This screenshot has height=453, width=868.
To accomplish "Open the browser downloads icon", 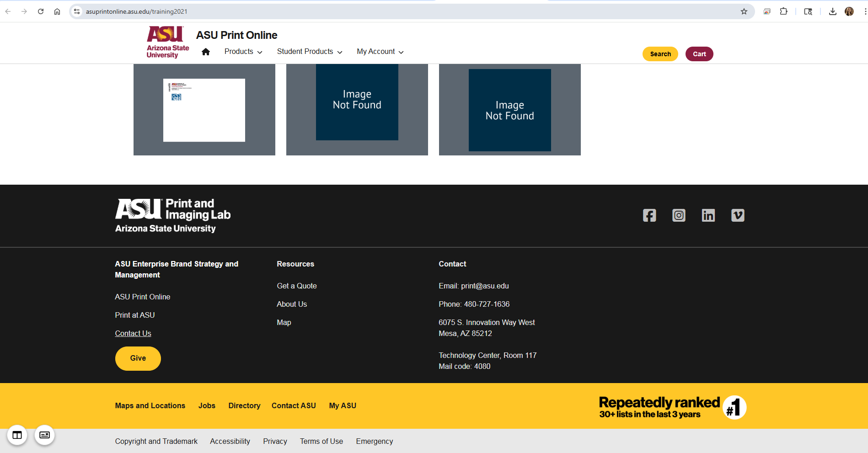I will 833,11.
